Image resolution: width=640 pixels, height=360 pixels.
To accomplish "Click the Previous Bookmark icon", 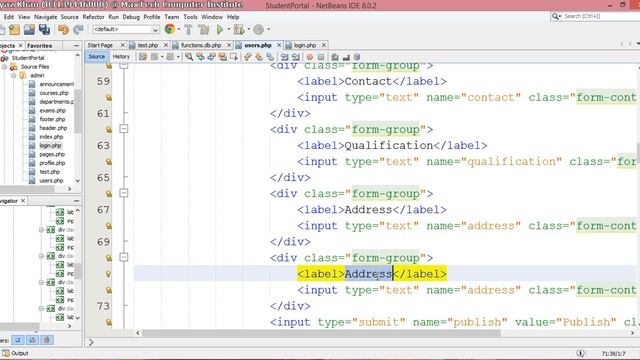I will (247, 57).
